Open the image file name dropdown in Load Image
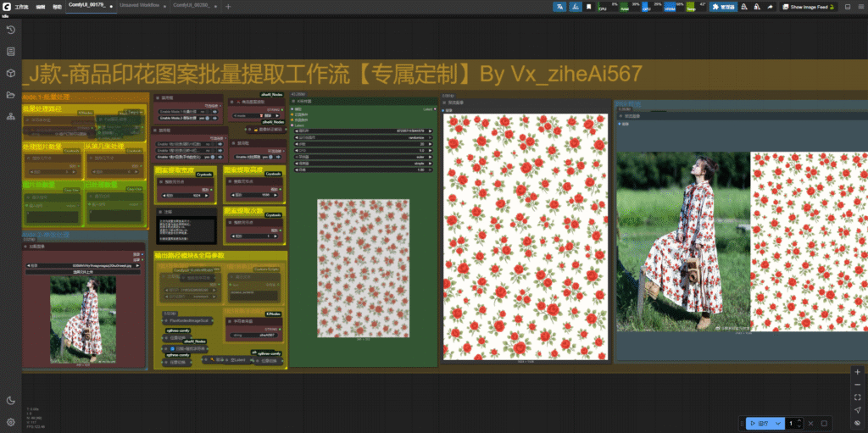 click(x=84, y=266)
